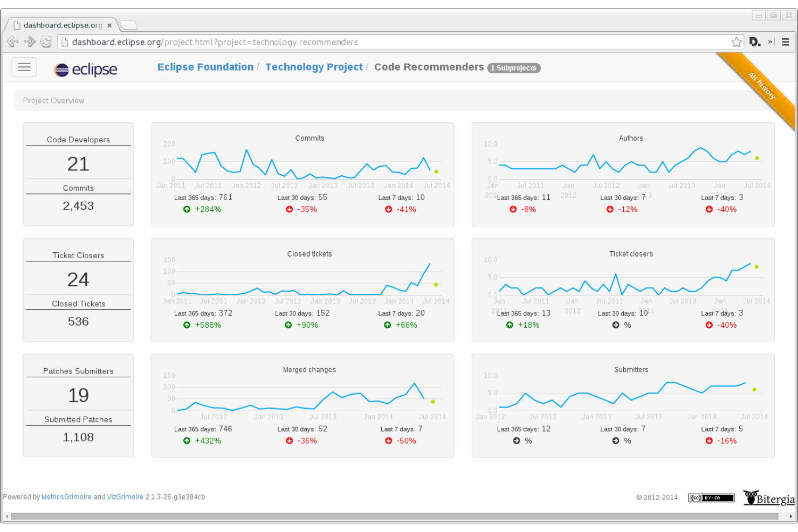798x532 pixels.
Task: Click the horizontal scrollbar at bottom
Action: (394, 516)
